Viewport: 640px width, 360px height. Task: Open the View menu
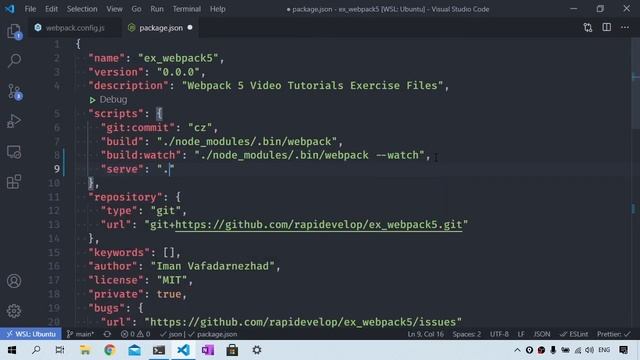(x=114, y=9)
